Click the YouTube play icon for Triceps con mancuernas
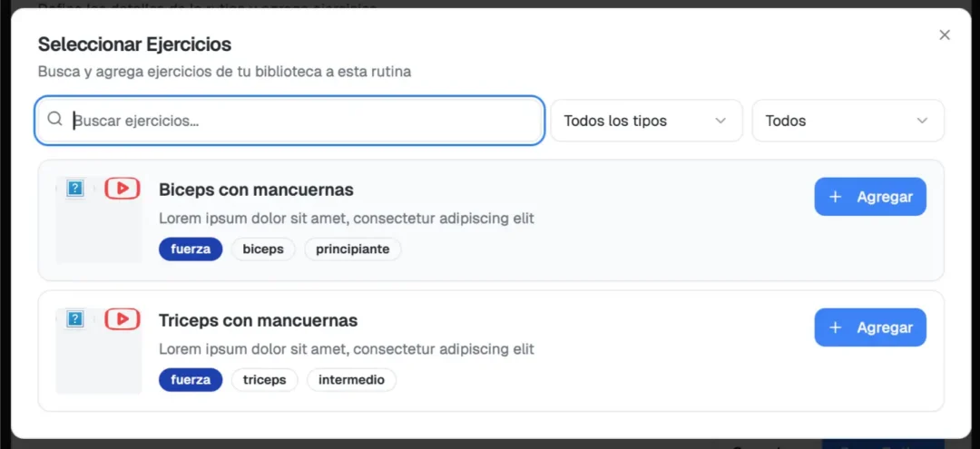This screenshot has height=449, width=980. click(122, 319)
